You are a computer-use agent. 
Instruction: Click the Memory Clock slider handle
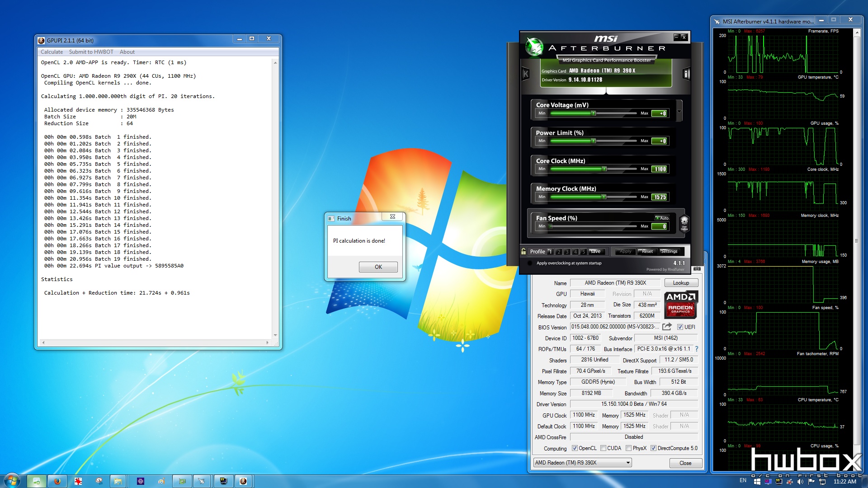coord(604,197)
